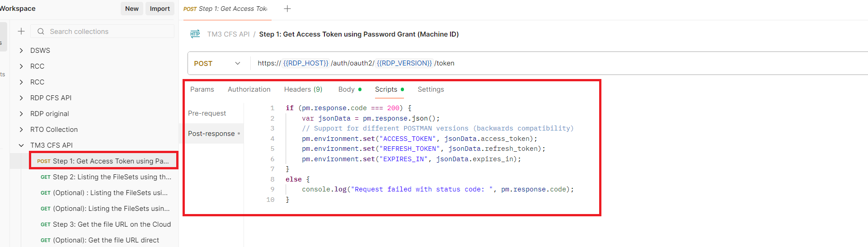
Task: Select the Pre-request script section
Action: pyautogui.click(x=207, y=113)
